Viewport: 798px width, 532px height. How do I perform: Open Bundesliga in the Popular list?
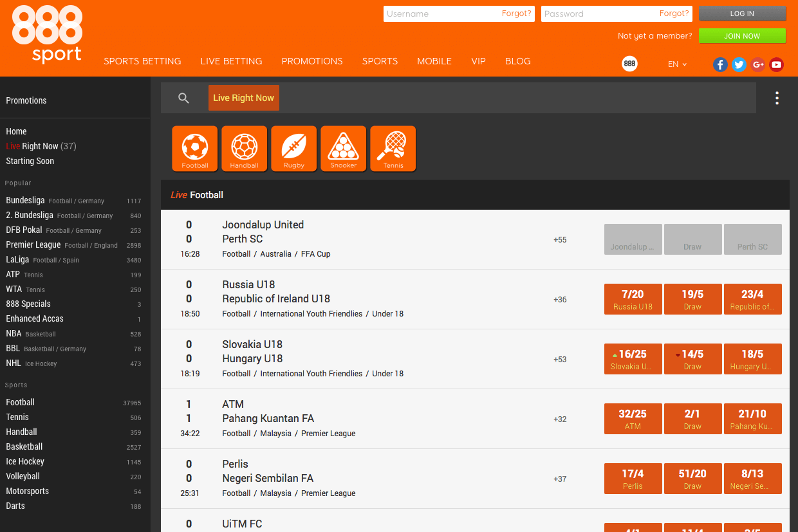pos(26,200)
